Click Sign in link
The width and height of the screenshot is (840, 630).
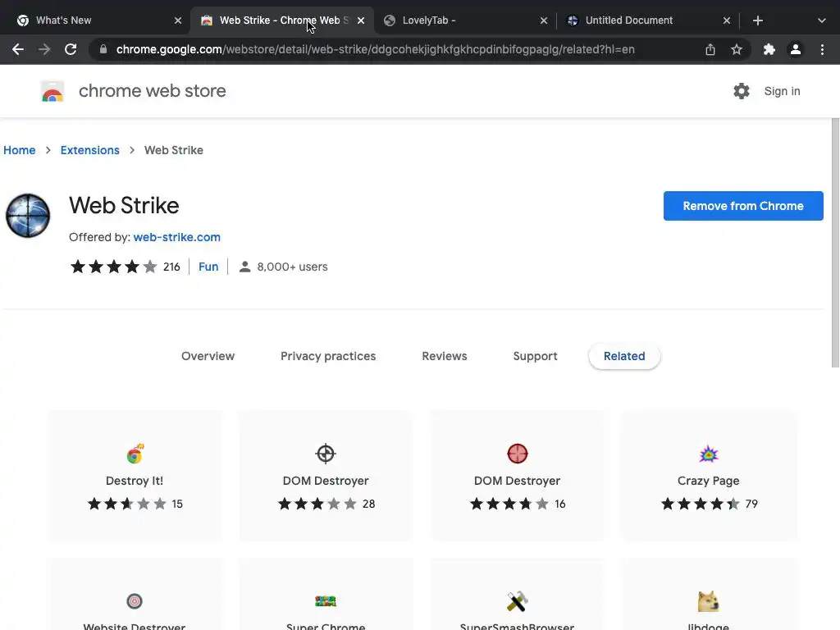coord(782,91)
